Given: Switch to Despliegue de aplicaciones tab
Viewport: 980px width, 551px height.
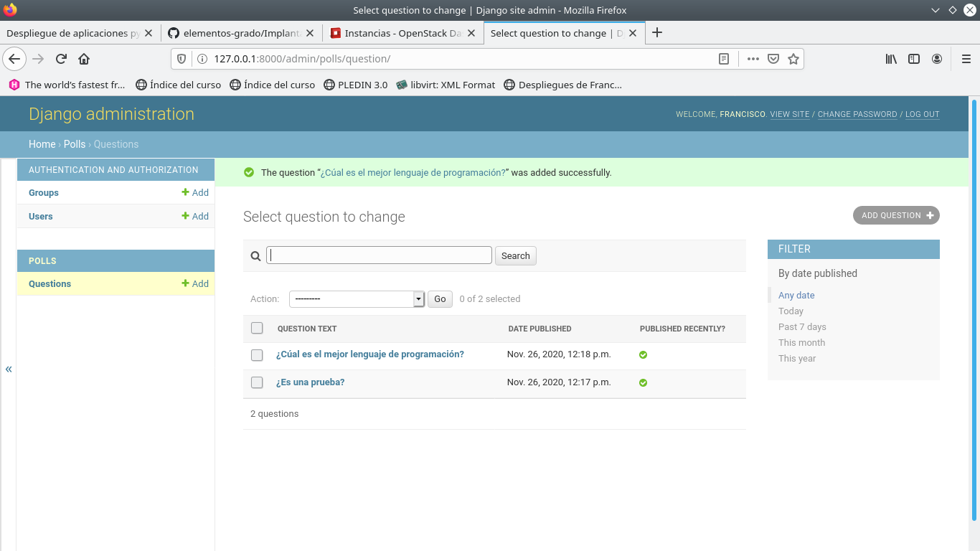Looking at the screenshot, I should pos(72,33).
